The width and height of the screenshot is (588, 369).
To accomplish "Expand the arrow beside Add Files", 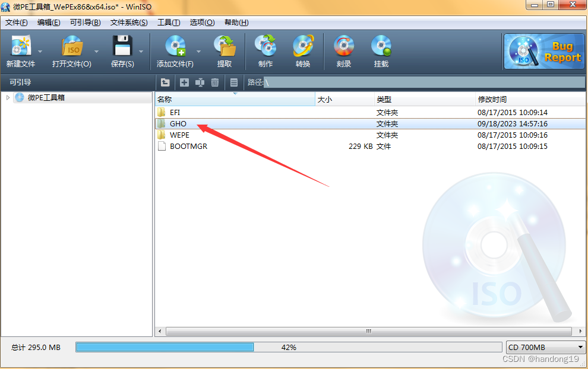I will coord(199,52).
